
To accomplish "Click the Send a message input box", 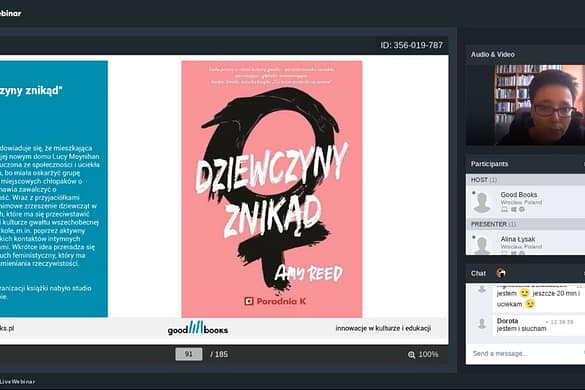I will (x=525, y=353).
